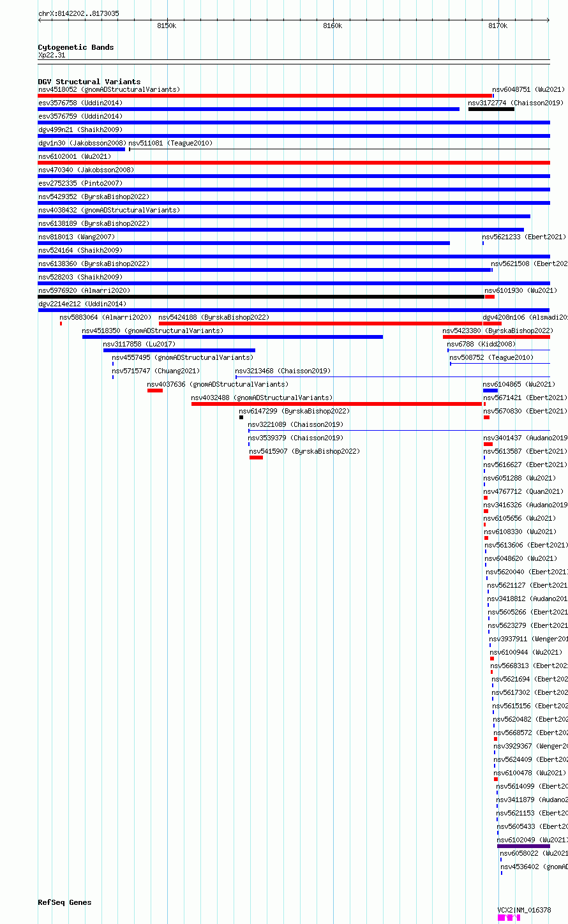
Task: Open the nsv6138360 (ByrskaBishop2022) variant
Action: click(94, 264)
